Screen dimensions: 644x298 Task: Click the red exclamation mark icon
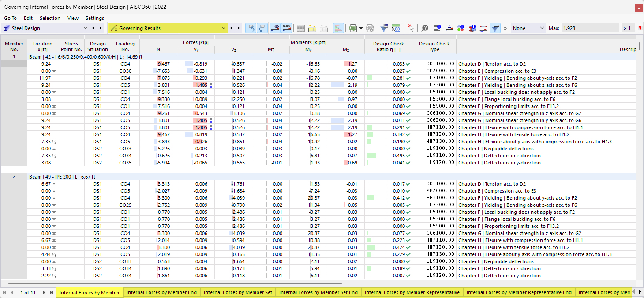click(640, 28)
